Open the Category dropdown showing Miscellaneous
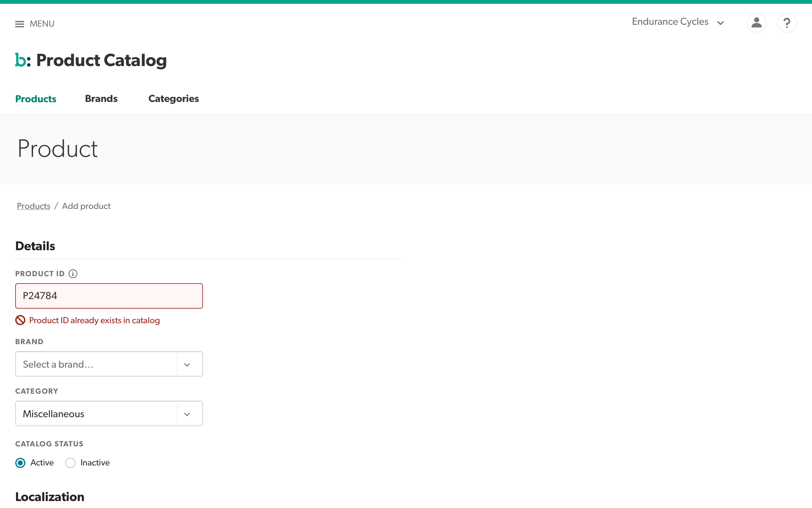 [109, 413]
